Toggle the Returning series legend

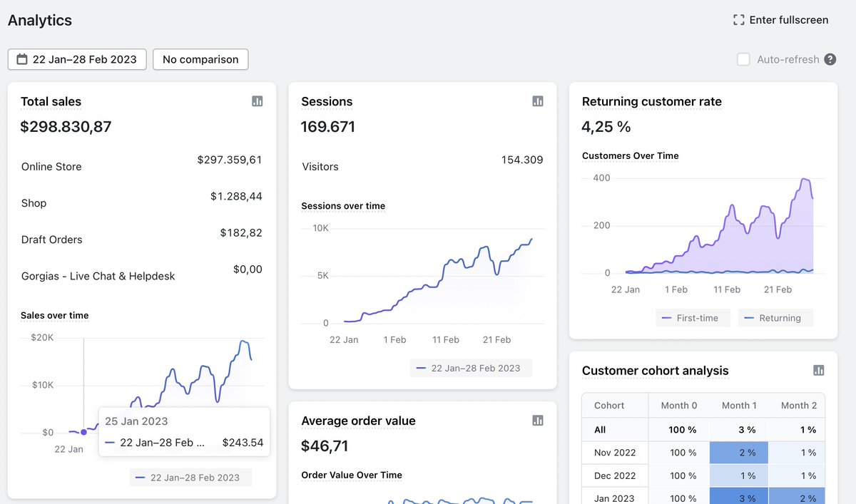click(775, 317)
